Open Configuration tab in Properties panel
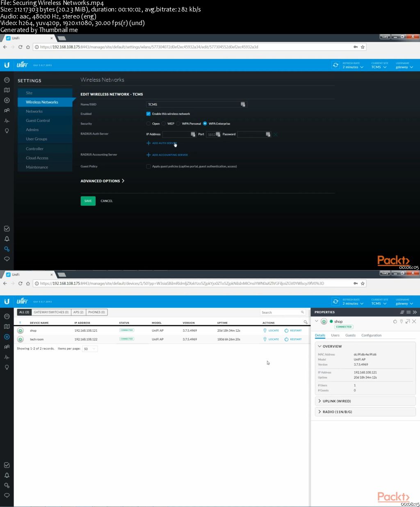 click(371, 335)
